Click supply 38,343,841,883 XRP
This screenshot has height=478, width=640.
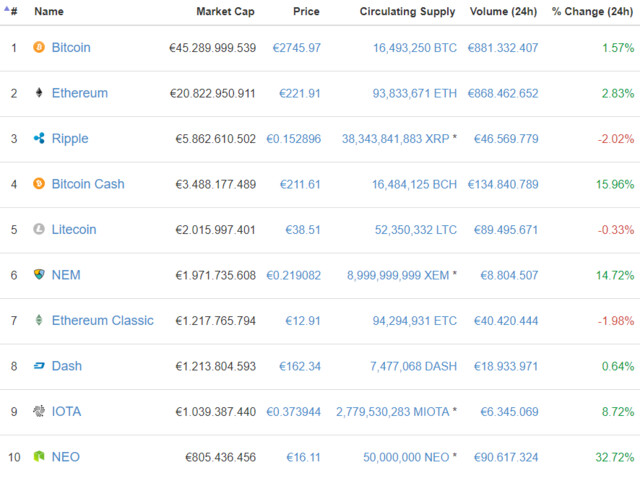pos(396,139)
